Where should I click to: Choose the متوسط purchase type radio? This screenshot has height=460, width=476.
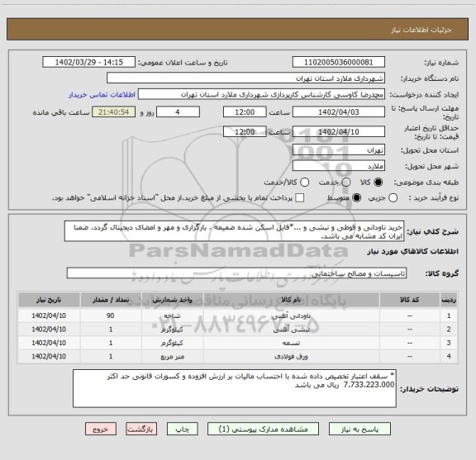pos(356,198)
